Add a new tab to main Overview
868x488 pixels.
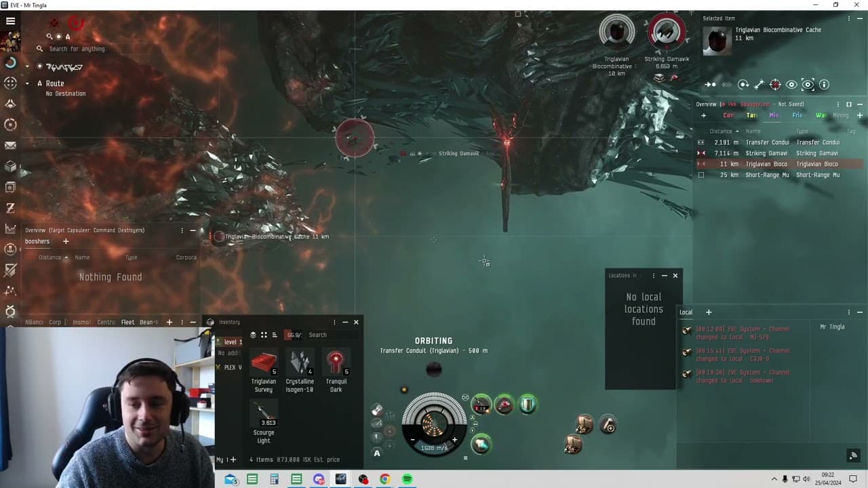859,115
